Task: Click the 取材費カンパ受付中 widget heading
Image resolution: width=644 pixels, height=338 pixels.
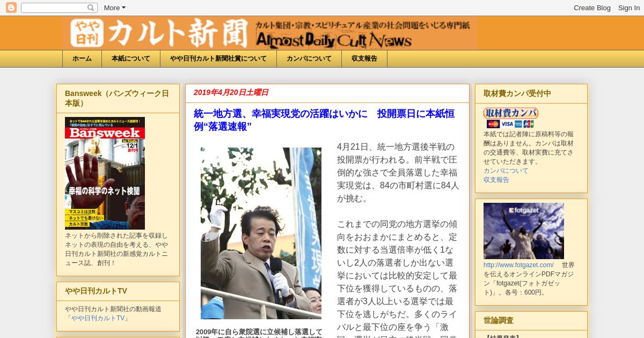Action: [x=517, y=93]
